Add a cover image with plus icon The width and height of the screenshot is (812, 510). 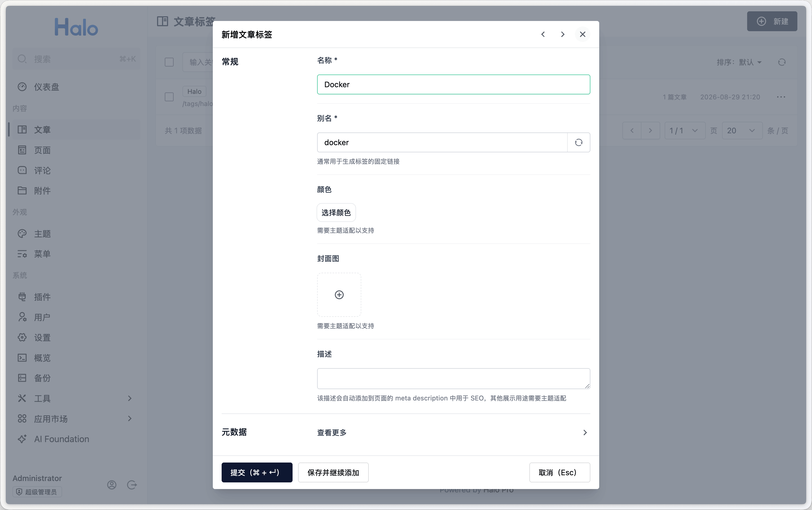tap(339, 295)
